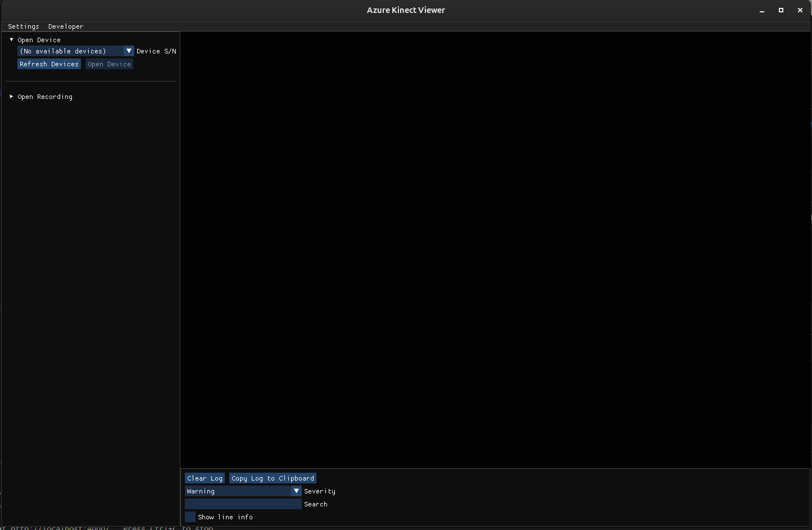Click the disabled Open Device button
This screenshot has width=812, height=530.
click(x=109, y=64)
